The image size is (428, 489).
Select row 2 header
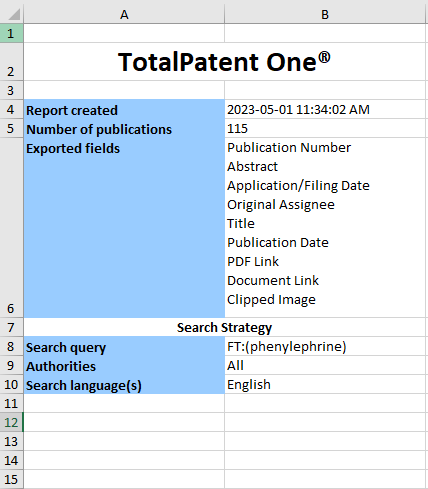click(11, 62)
